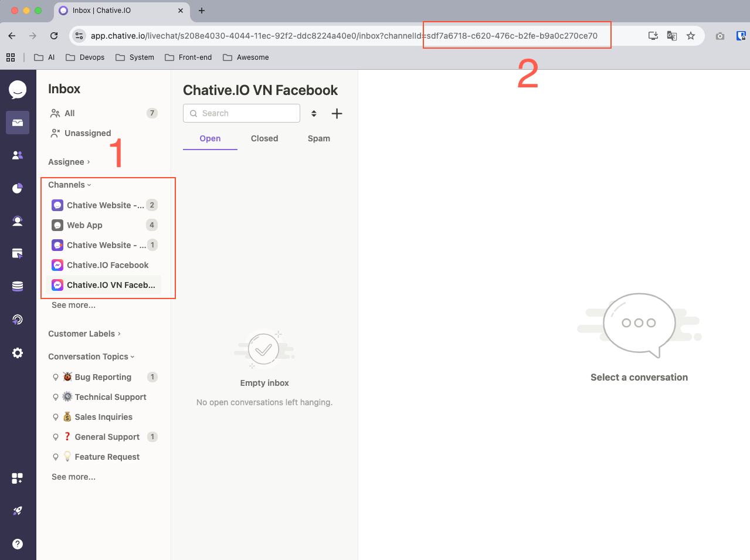Bookmark this page with star icon
Image resolution: width=750 pixels, height=560 pixels.
691,36
